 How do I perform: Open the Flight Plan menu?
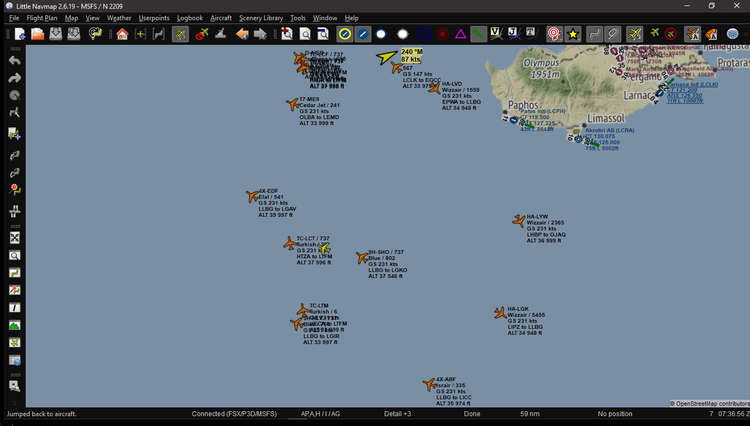(42, 18)
